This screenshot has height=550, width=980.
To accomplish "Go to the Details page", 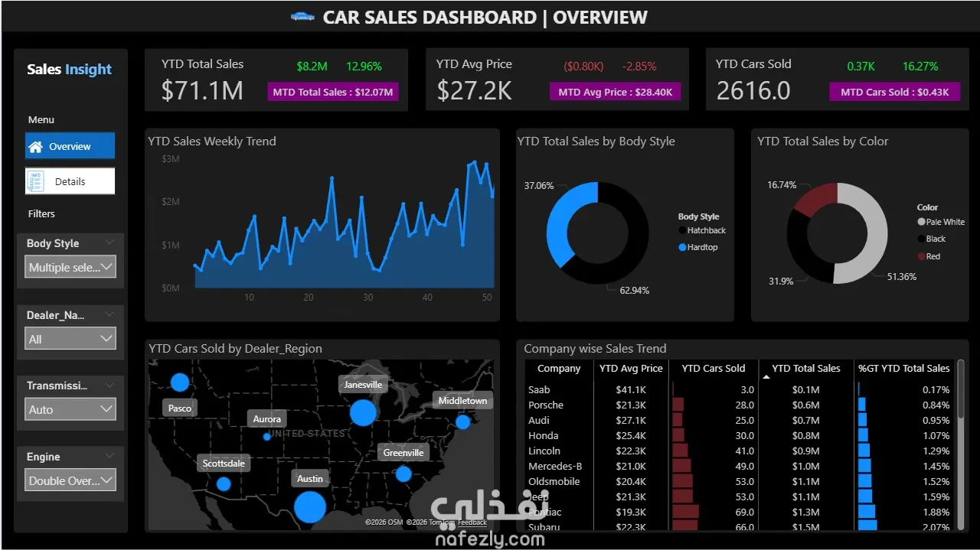I will (70, 181).
